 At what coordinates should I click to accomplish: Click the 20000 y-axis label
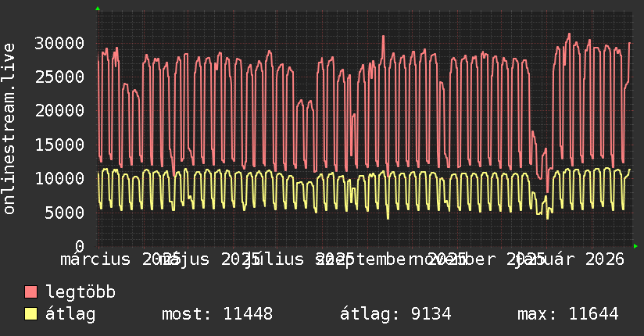click(59, 110)
